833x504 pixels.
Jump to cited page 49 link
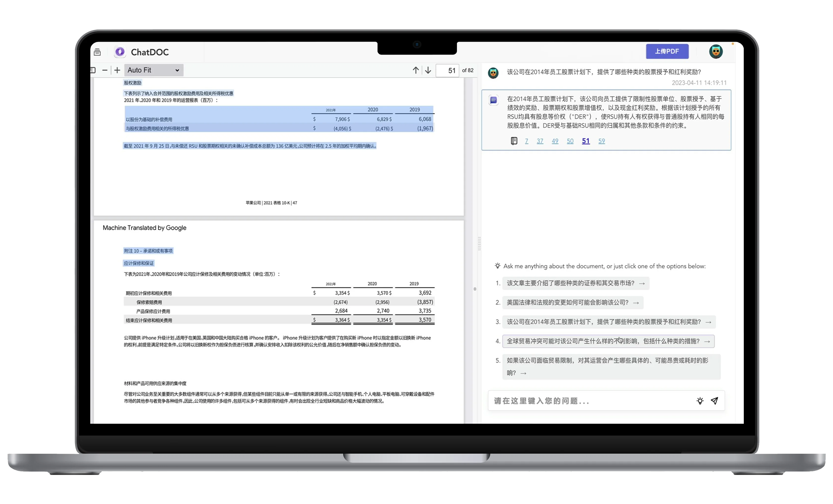click(555, 141)
